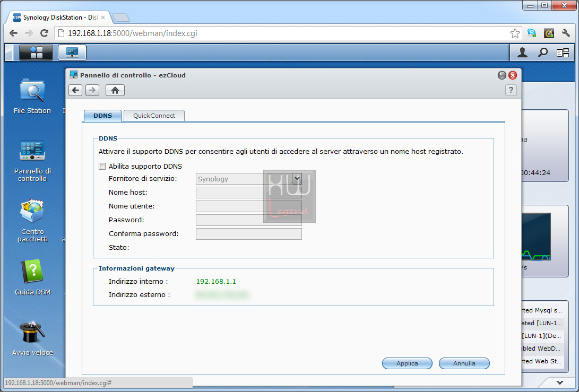Click the Control Panel taskbar icon

(72, 53)
